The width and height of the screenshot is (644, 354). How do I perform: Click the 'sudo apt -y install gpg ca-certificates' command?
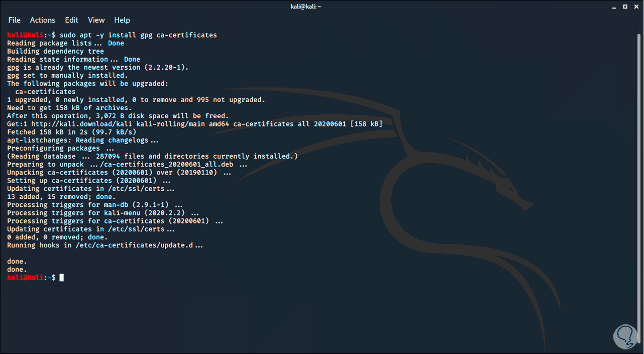(138, 35)
